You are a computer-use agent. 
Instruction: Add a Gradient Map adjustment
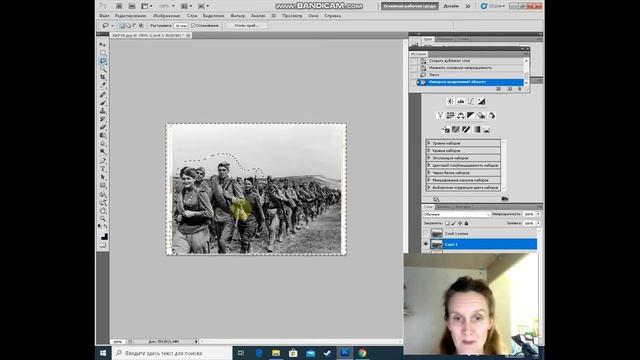coord(477,130)
